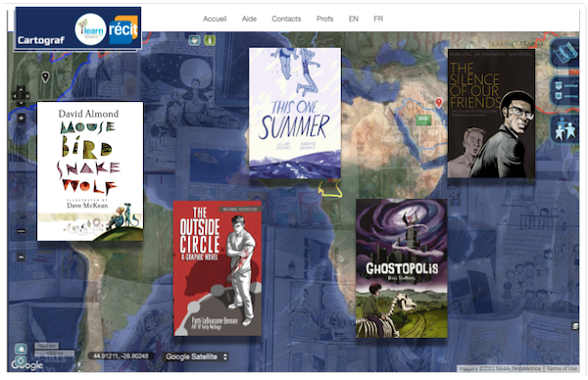588x380 pixels.
Task: Zoom out with the minus button
Action: (21, 257)
